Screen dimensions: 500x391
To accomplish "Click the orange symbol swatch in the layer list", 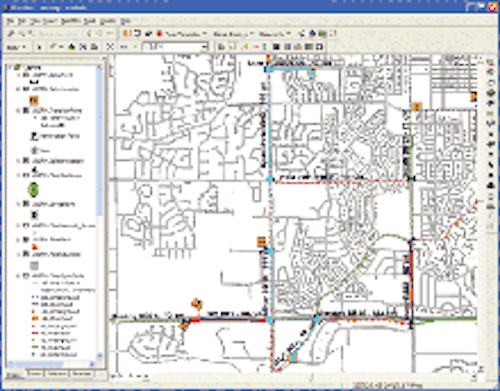I will [x=34, y=100].
